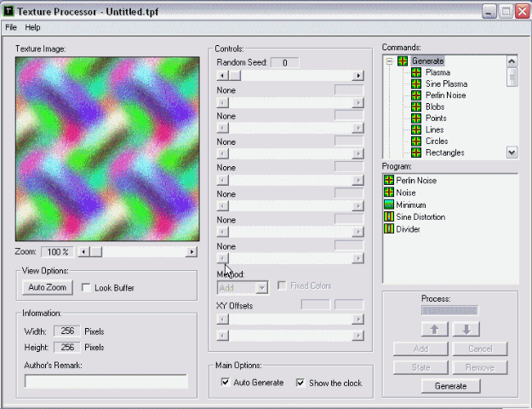Move the program step down with arrow button
The width and height of the screenshot is (532, 409).
[466, 329]
